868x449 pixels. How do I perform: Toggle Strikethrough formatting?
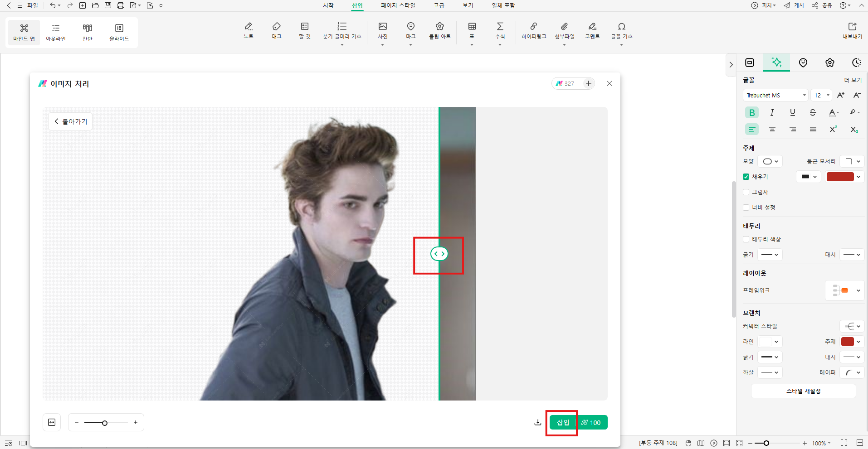pos(813,112)
